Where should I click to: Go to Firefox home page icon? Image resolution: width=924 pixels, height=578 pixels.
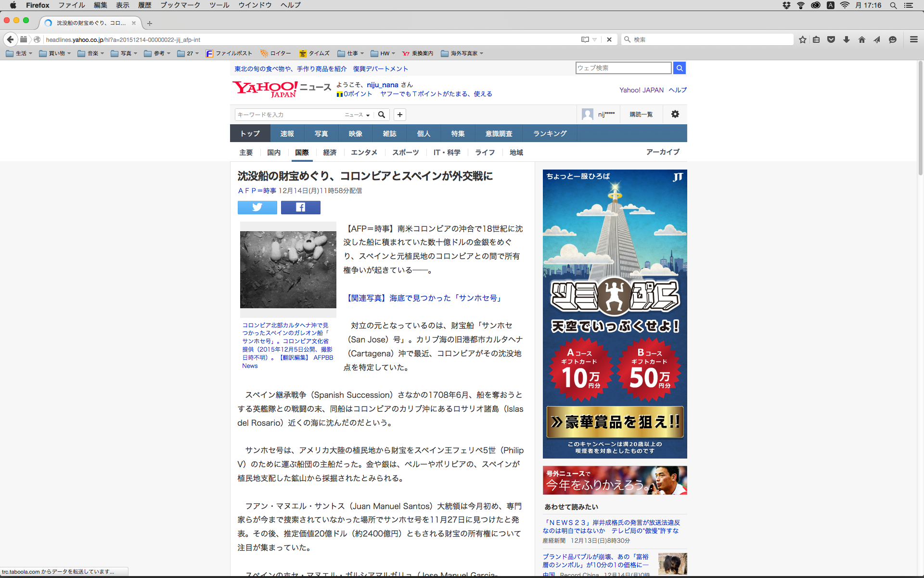pos(861,39)
